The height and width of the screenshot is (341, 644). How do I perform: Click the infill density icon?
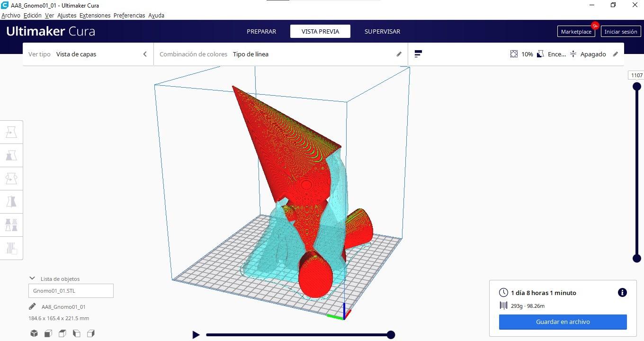point(514,54)
